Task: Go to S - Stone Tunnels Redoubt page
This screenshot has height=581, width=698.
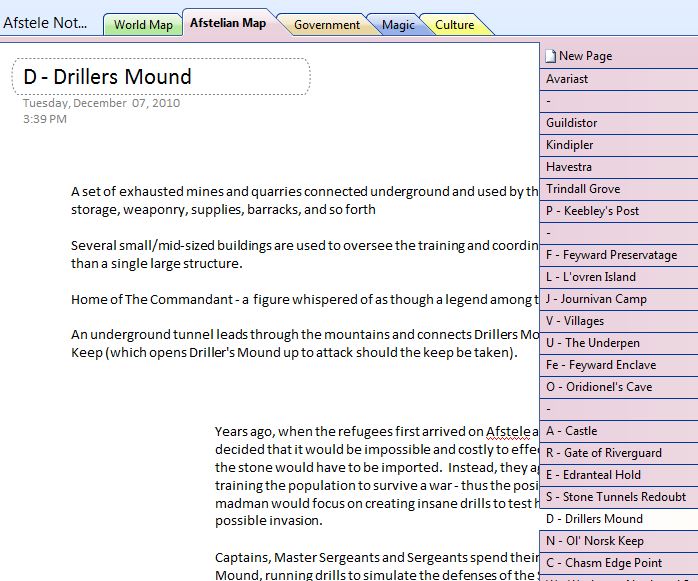Action: tap(619, 497)
